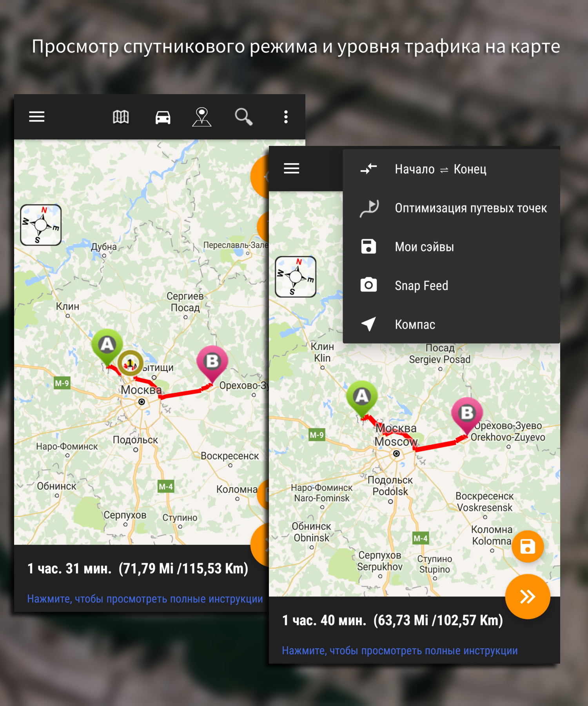This screenshot has width=588, height=706.
Task: Tap Воскресенск label on left map
Action: click(230, 456)
